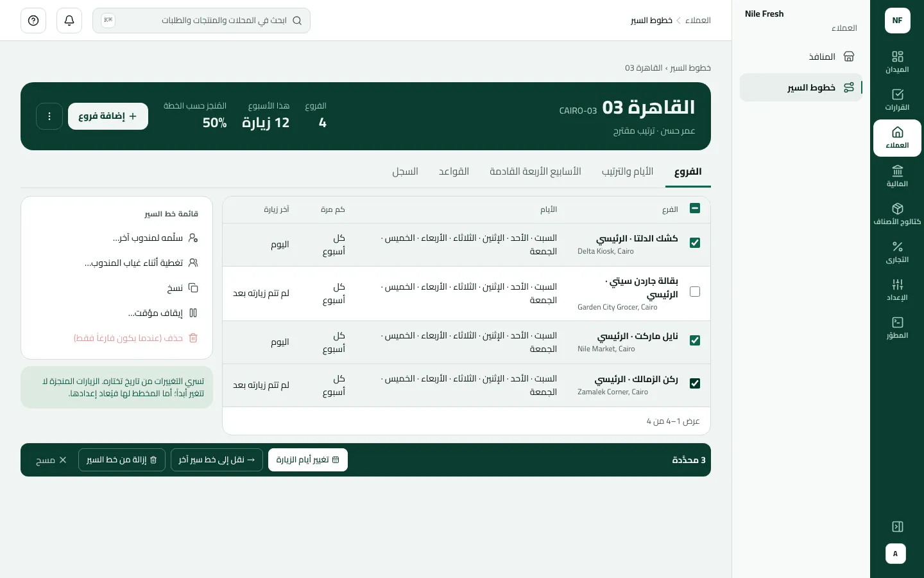Open the more options kebab menu
924x578 pixels.
point(49,116)
